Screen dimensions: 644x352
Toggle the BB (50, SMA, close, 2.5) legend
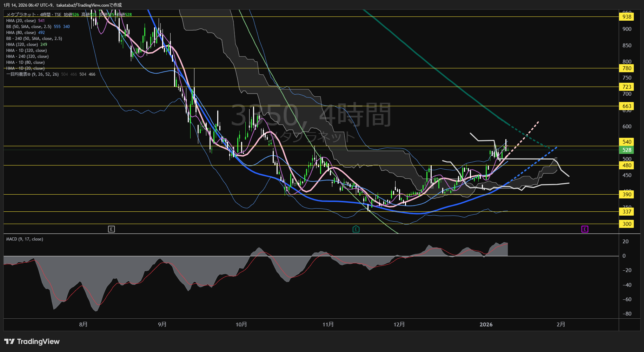[x=29, y=27]
